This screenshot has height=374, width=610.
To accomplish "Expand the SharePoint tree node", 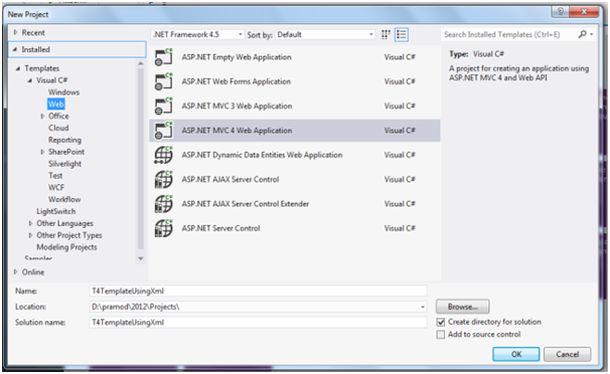I will (42, 152).
